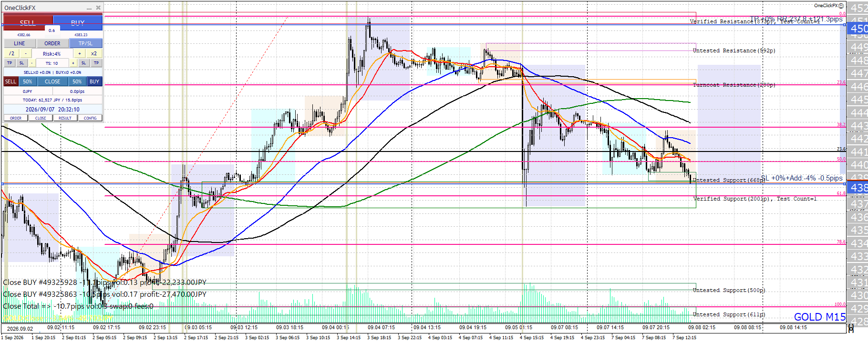Screen dimensions: 868x343
Task: Halve the risk with the /2 button
Action: pos(12,54)
